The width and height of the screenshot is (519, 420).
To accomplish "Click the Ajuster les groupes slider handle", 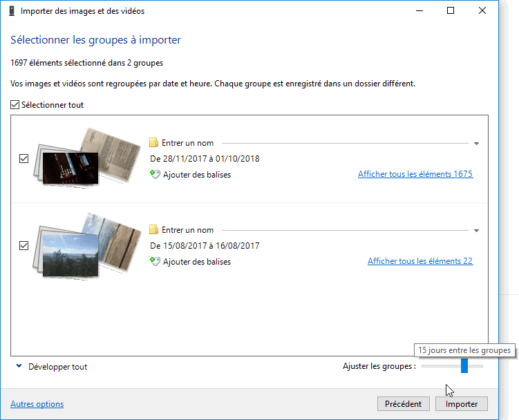I will pyautogui.click(x=464, y=366).
